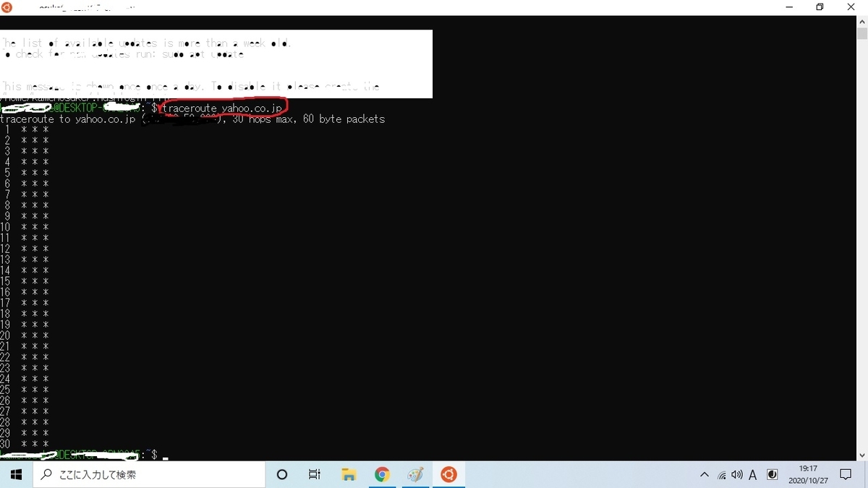Image resolution: width=868 pixels, height=488 pixels.
Task: Open the Wi-Fi network tray icon
Action: [721, 475]
